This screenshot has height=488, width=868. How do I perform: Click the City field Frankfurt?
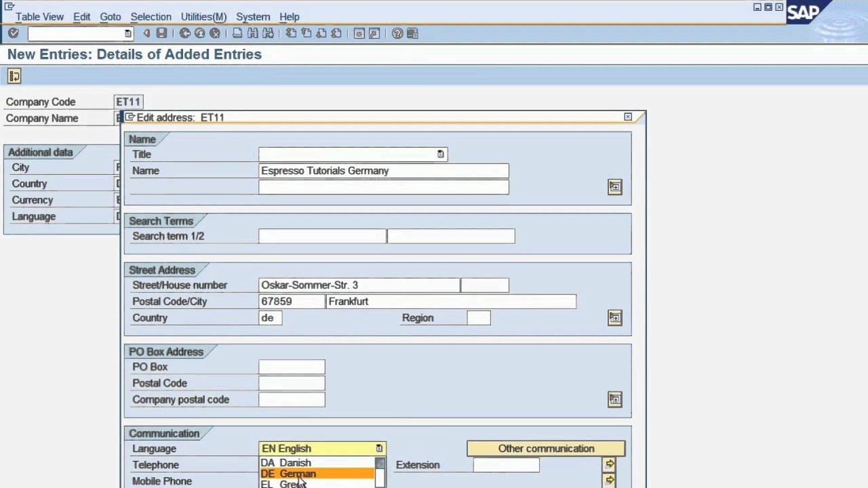coord(451,302)
